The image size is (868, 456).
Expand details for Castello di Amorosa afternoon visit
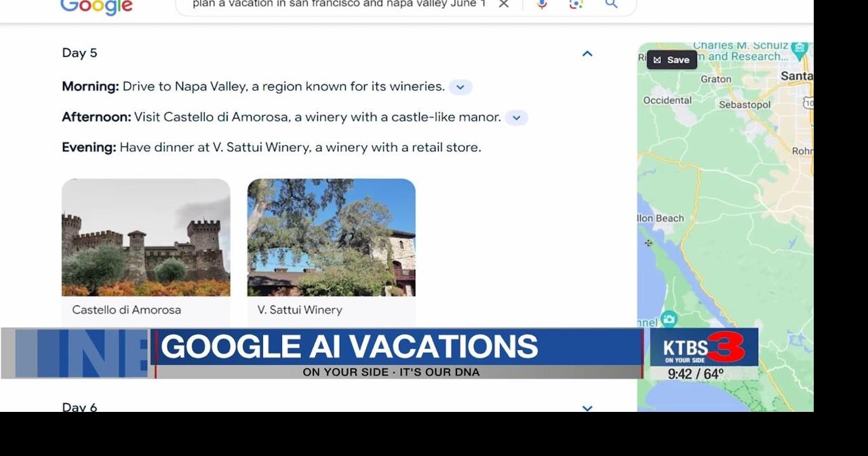516,117
